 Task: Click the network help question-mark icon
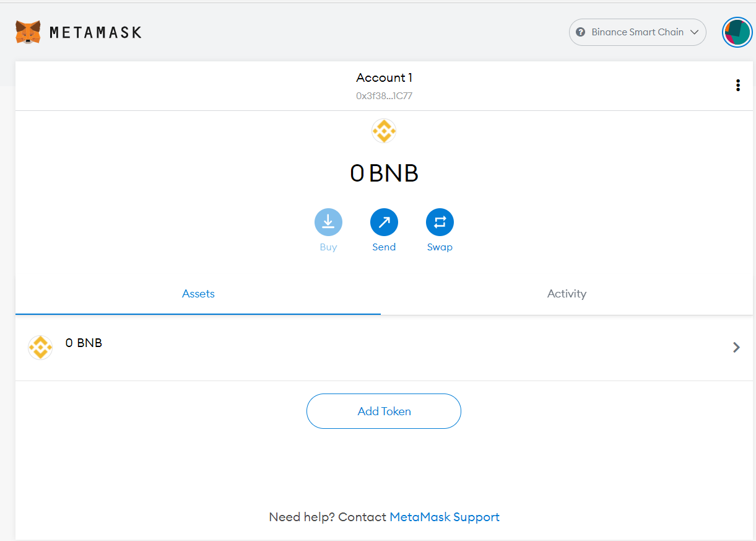(x=580, y=32)
